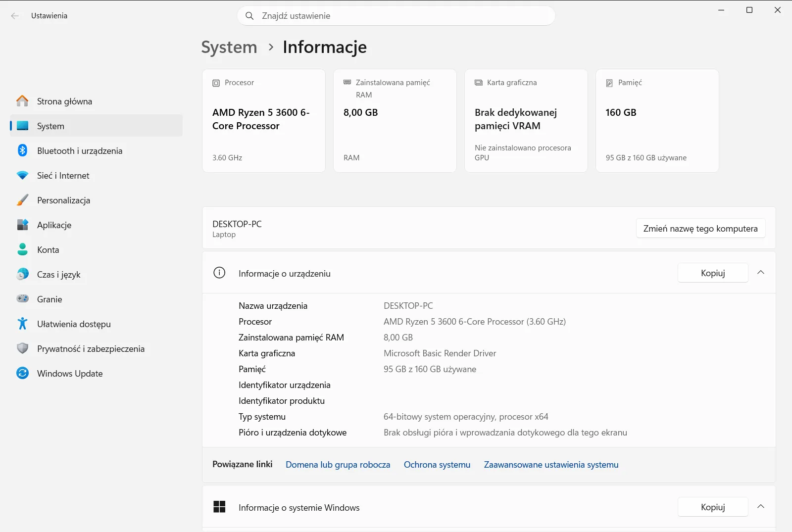Select the Zainstalowana pamięć RAM card
The width and height of the screenshot is (792, 532).
(395, 121)
